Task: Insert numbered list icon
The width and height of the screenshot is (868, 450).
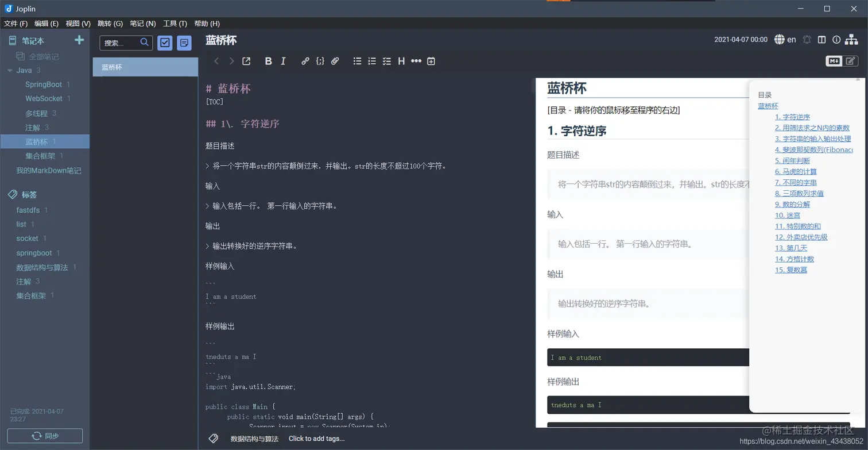Action: point(372,61)
